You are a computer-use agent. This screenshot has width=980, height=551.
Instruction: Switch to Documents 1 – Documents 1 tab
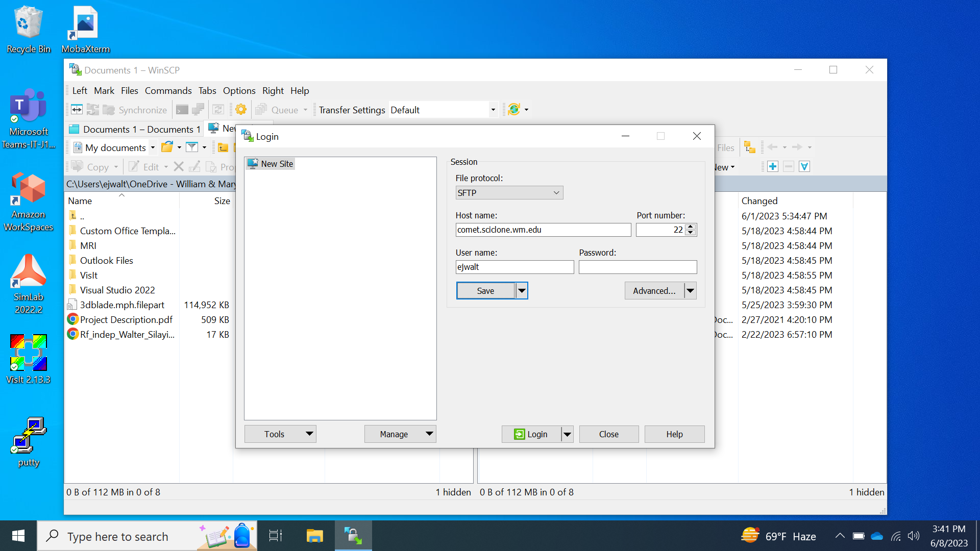pos(135,129)
